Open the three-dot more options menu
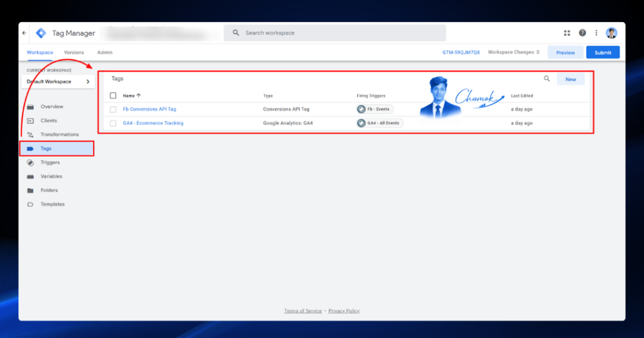The width and height of the screenshot is (644, 338). click(596, 33)
